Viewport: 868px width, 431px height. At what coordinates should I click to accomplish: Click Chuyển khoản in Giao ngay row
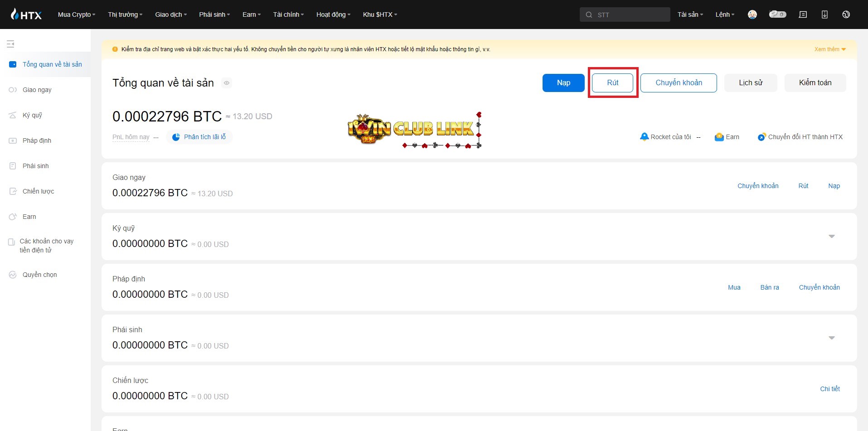click(758, 186)
